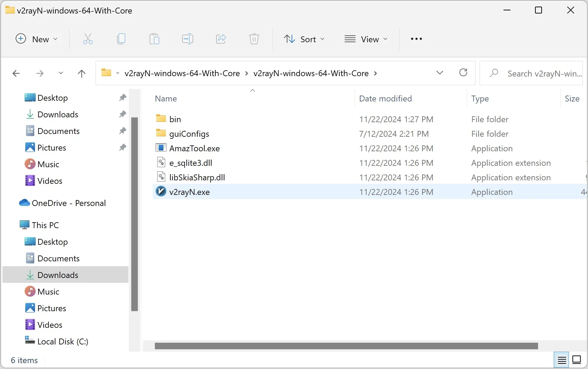Switch to large thumbnails view icon
Image resolution: width=588 pixels, height=369 pixels.
(577, 360)
